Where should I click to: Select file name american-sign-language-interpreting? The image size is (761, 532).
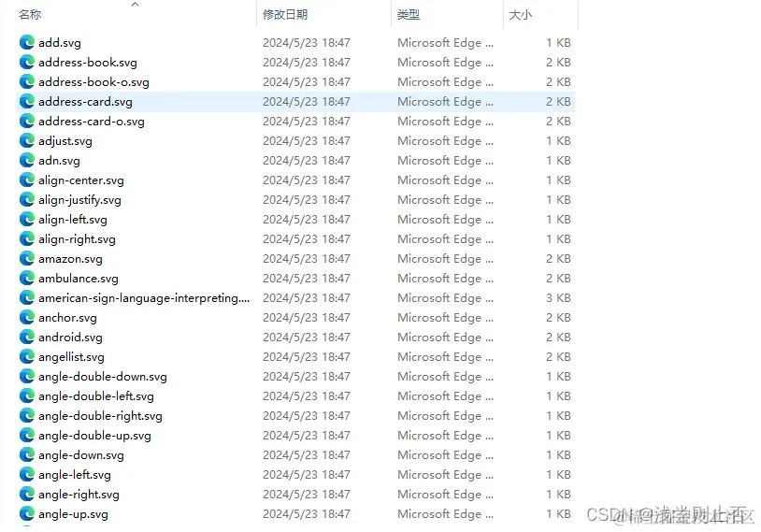pos(144,298)
